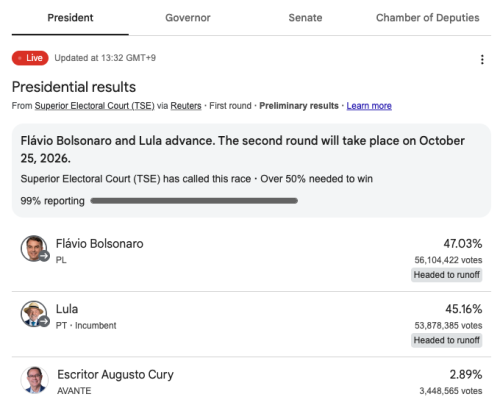Click the 'Over 50% needed to win' text
Viewport: 500px width, 408px height.
[316, 179]
